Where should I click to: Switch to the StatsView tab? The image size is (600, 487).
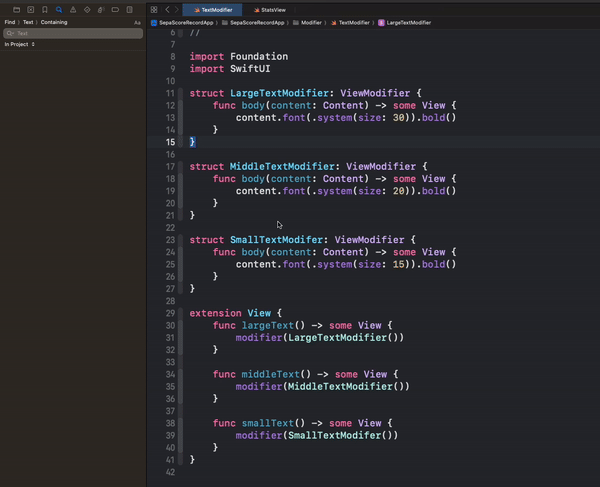click(x=269, y=9)
